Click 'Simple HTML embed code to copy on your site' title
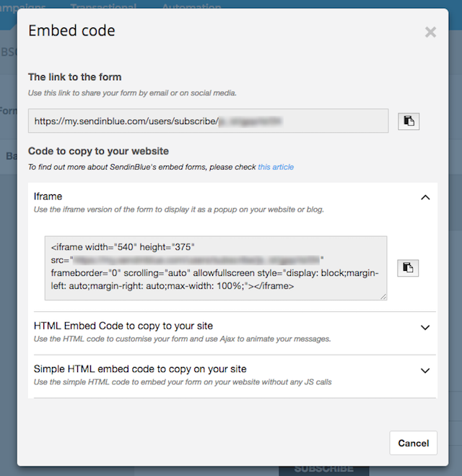Screen dimensions: 462x476 (x=140, y=369)
